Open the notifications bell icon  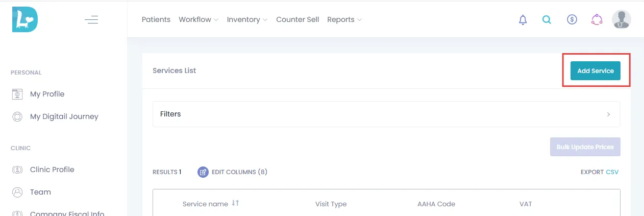point(523,20)
